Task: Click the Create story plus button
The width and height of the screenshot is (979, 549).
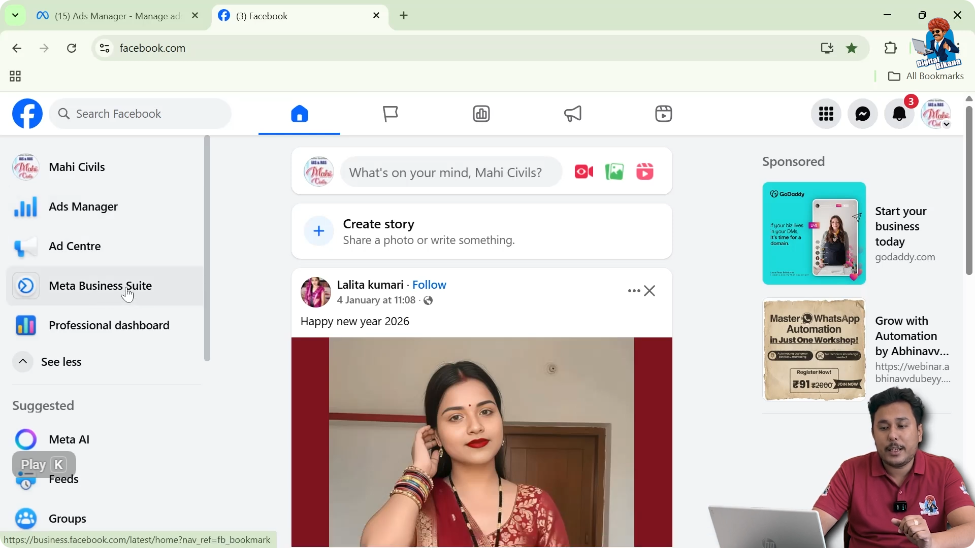Action: [x=318, y=231]
